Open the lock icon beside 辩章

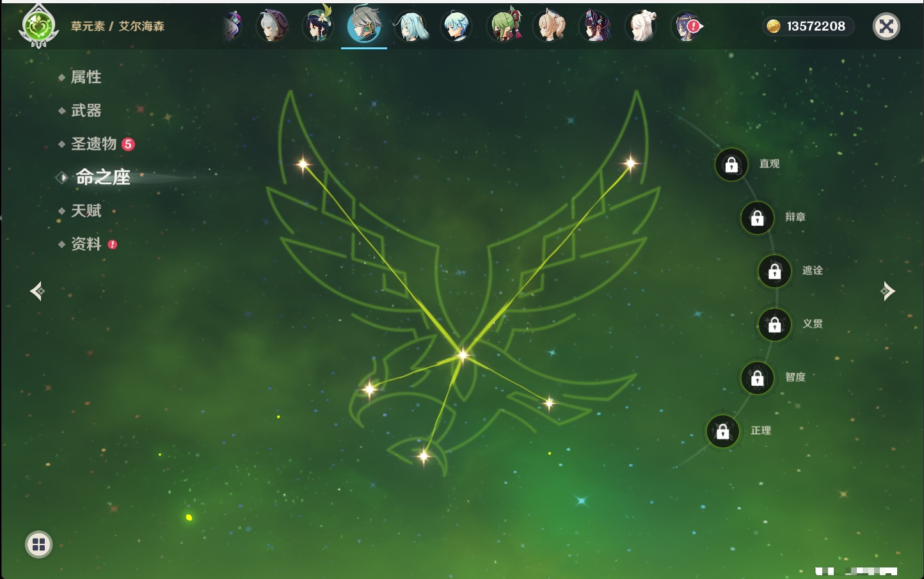[757, 218]
